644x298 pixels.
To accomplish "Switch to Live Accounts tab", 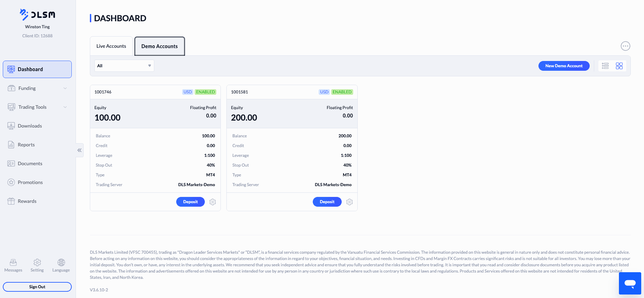I will [x=111, y=46].
